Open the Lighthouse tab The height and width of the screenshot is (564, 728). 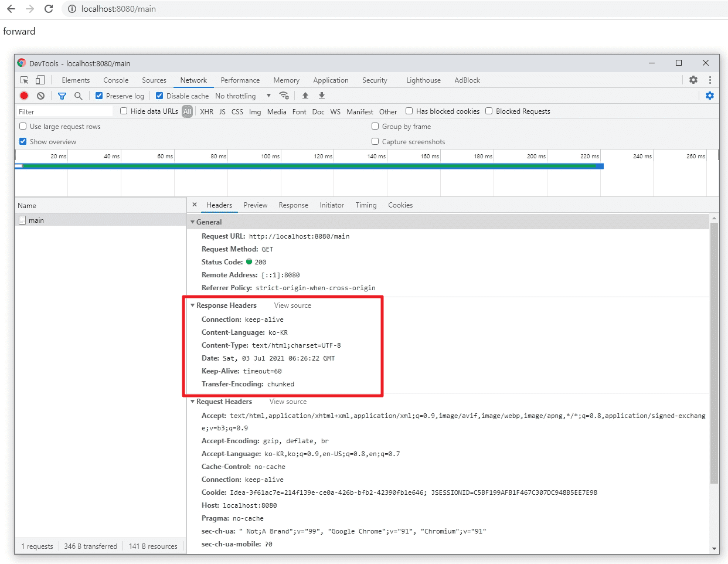(x=423, y=80)
